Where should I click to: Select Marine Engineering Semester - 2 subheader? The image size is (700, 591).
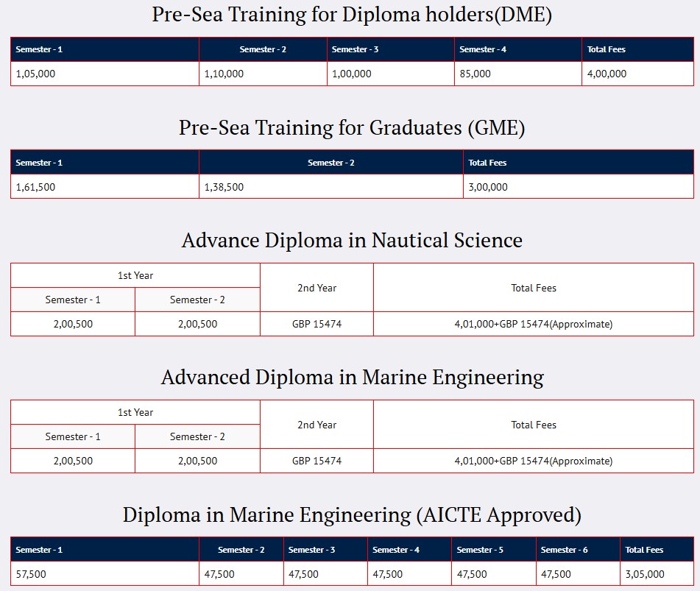point(197,436)
